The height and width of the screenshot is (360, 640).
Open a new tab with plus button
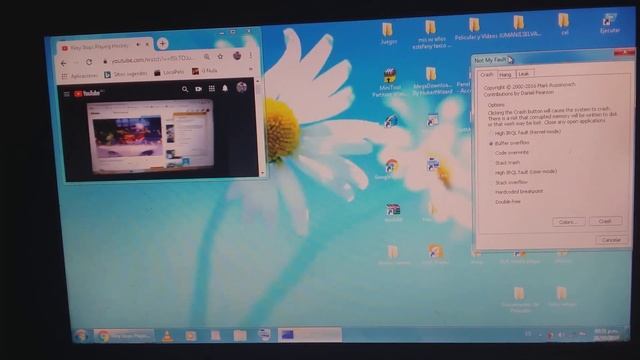pyautogui.click(x=162, y=43)
